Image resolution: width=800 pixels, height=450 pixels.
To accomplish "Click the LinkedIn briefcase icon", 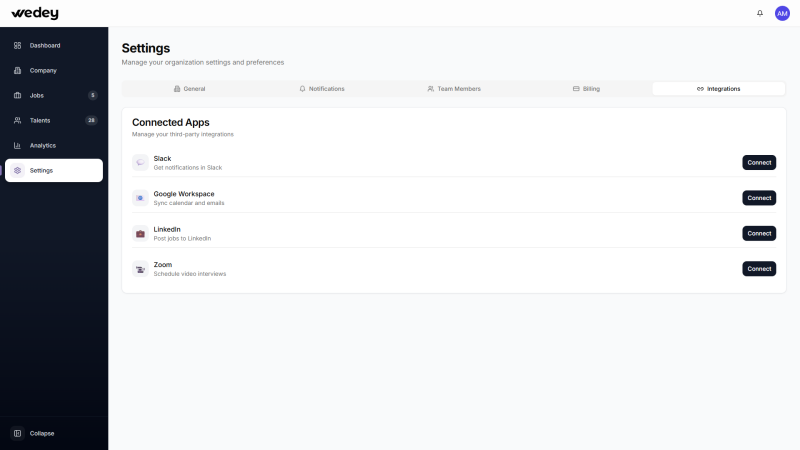I will click(x=140, y=233).
